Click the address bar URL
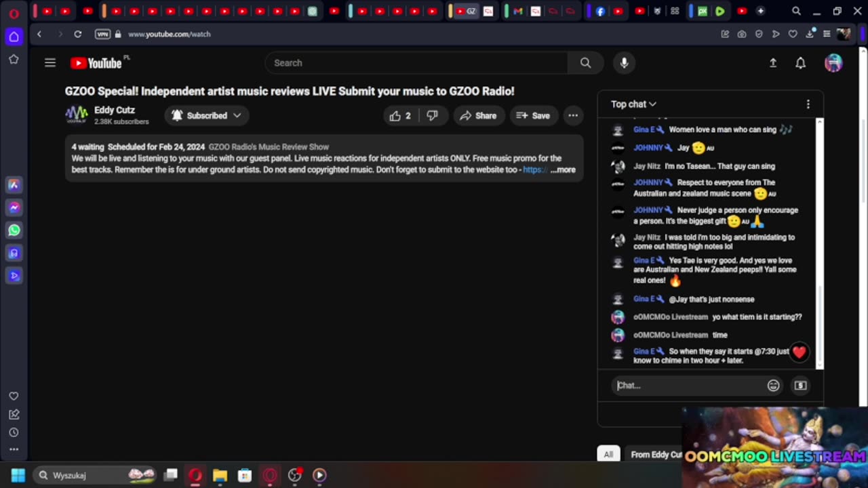868x488 pixels. 170,34
